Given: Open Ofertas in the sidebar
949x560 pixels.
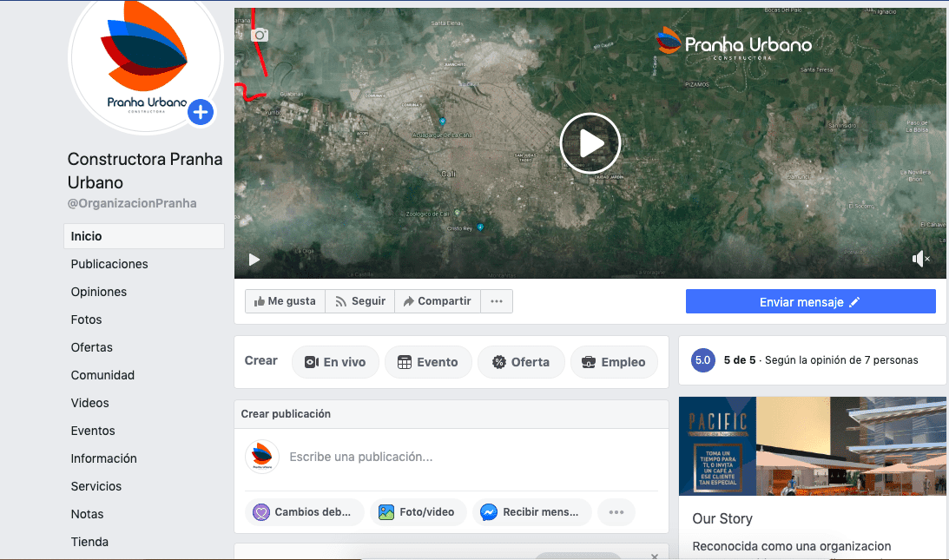Looking at the screenshot, I should point(92,347).
